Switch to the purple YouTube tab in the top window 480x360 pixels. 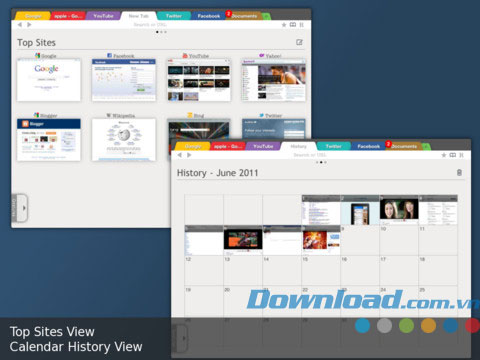(x=103, y=16)
